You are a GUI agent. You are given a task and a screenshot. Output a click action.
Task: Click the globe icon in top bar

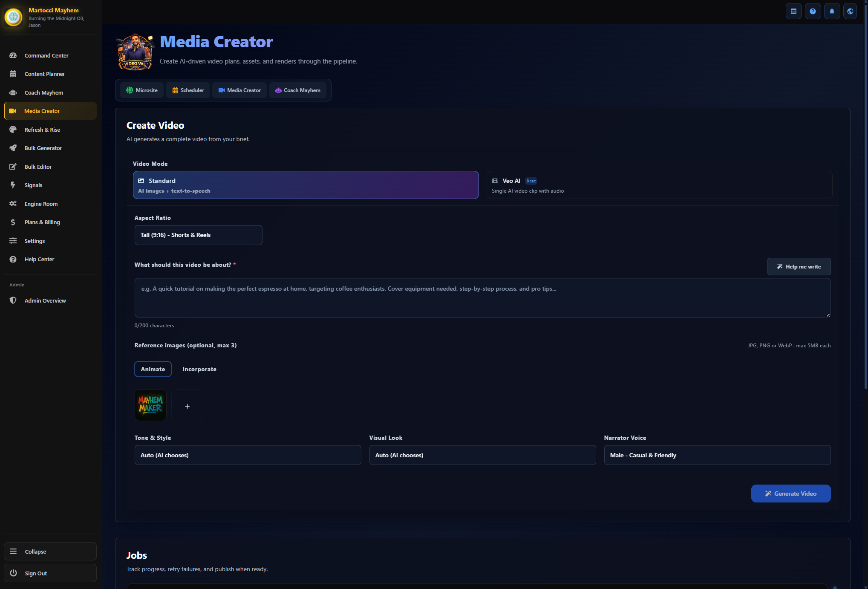pos(850,12)
